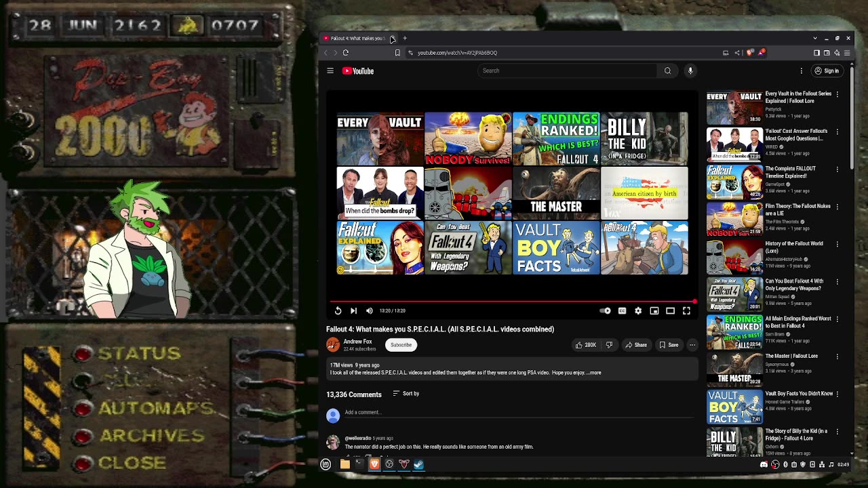Open the Andrew Fox channel name link
The image size is (868, 488).
[x=357, y=342]
